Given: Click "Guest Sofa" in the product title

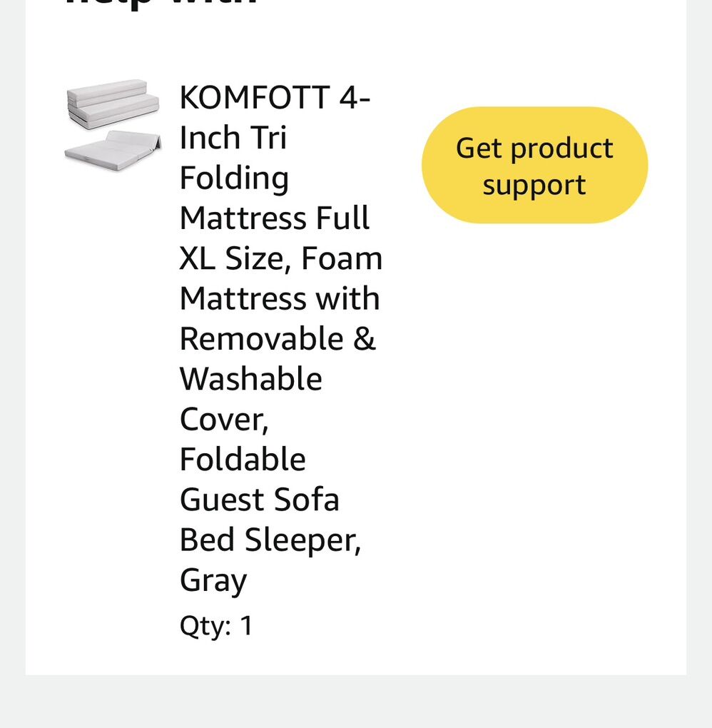Looking at the screenshot, I should 259,499.
